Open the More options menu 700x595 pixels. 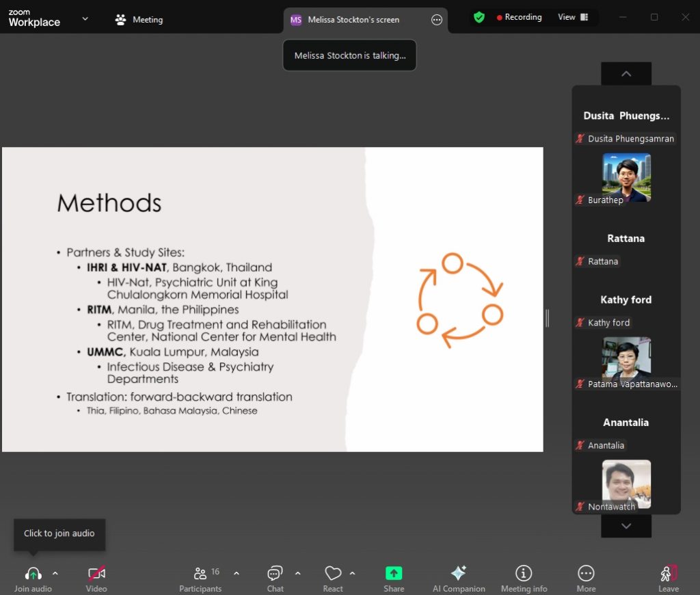click(x=586, y=574)
